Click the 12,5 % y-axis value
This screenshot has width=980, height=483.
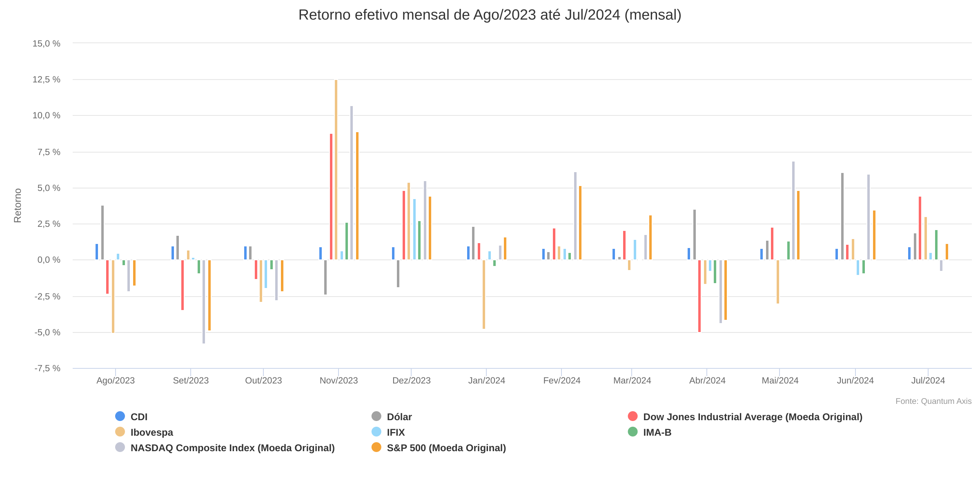[46, 80]
